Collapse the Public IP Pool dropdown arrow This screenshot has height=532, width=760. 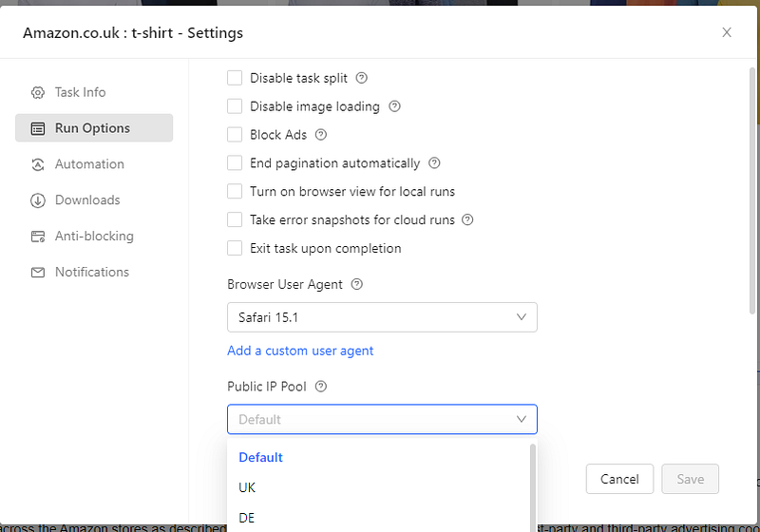(x=521, y=419)
